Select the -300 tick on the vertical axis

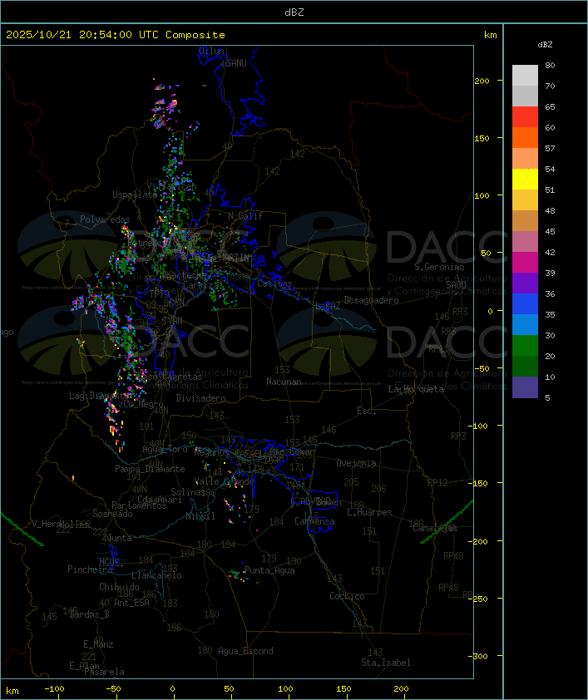click(x=480, y=656)
